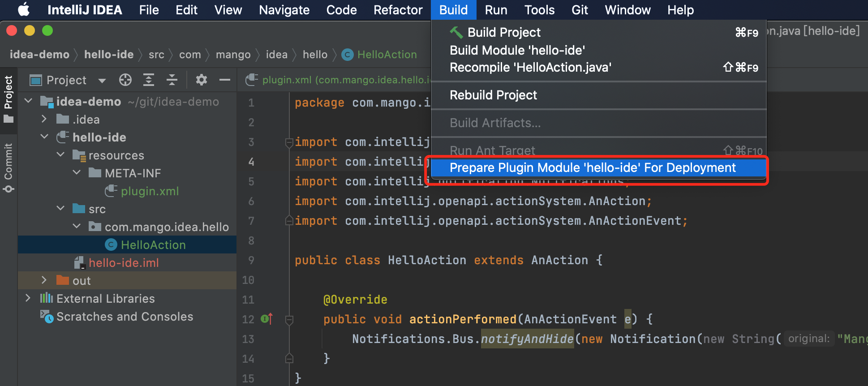
Task: Collapse the src folder
Action: (60, 209)
